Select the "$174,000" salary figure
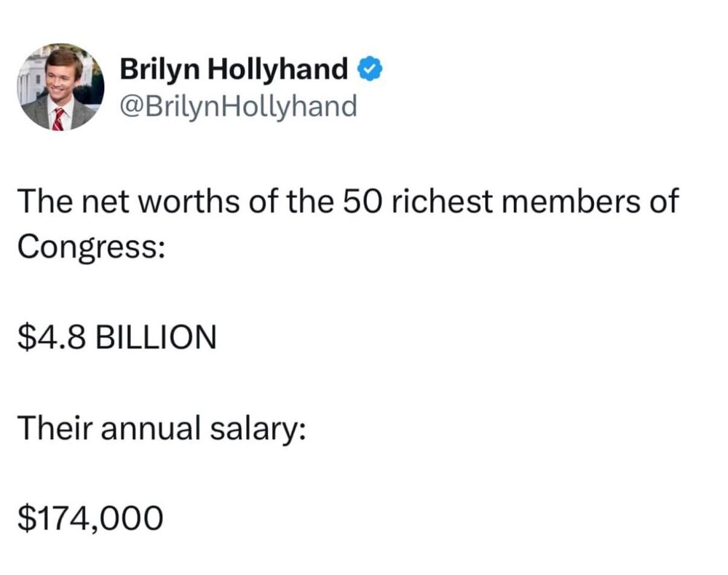Viewport: 728px width, 575px height. [89, 517]
